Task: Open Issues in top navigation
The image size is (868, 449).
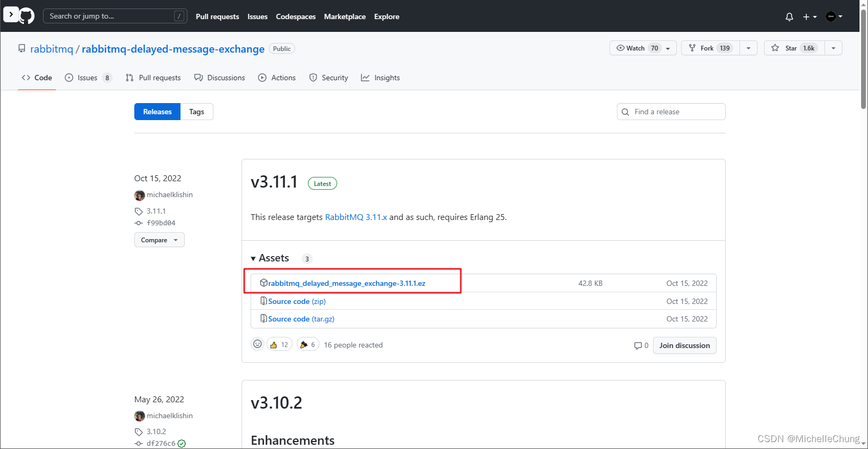Action: click(257, 16)
